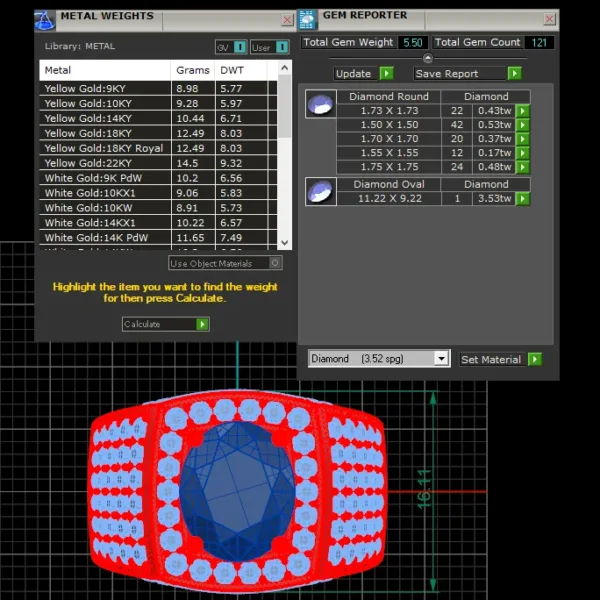Select White Gold:14K PdW row
600x600 pixels.
tap(158, 238)
